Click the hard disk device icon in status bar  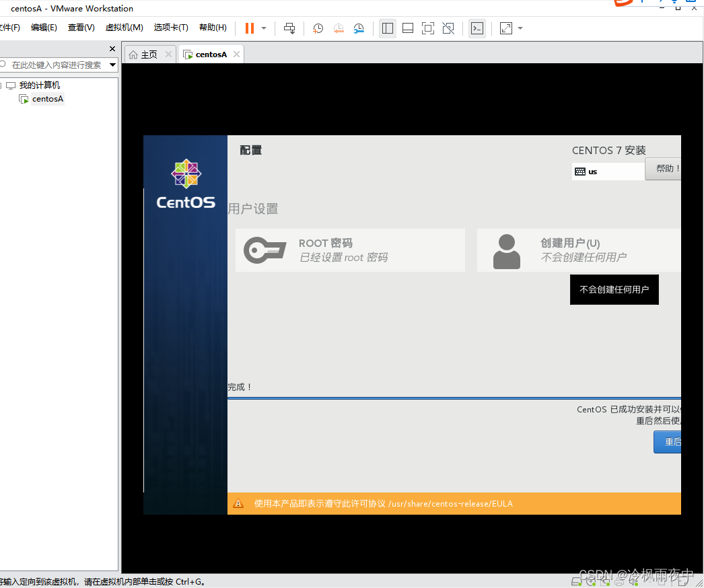[x=577, y=582]
